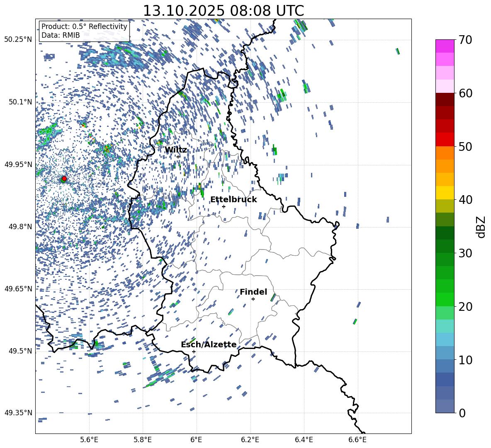491x448 pixels.
Task: Click the colorbar tick label 60
Action: coord(465,93)
